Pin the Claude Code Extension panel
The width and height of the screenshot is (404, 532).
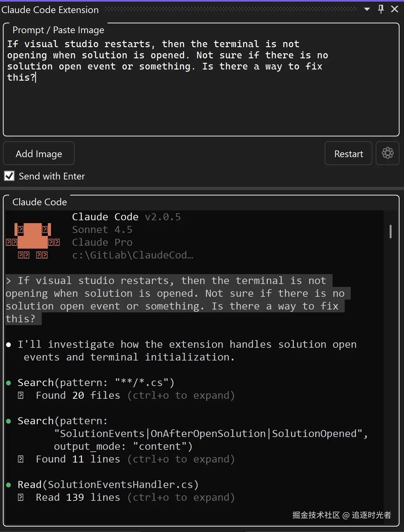(381, 9)
